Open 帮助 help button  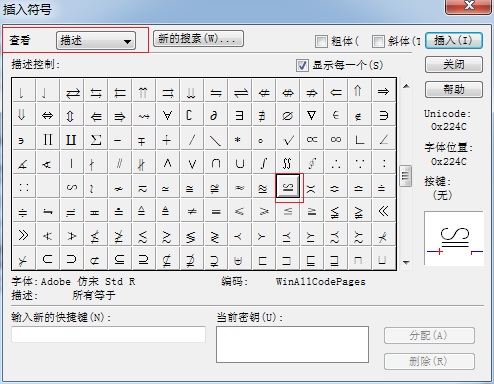(454, 89)
